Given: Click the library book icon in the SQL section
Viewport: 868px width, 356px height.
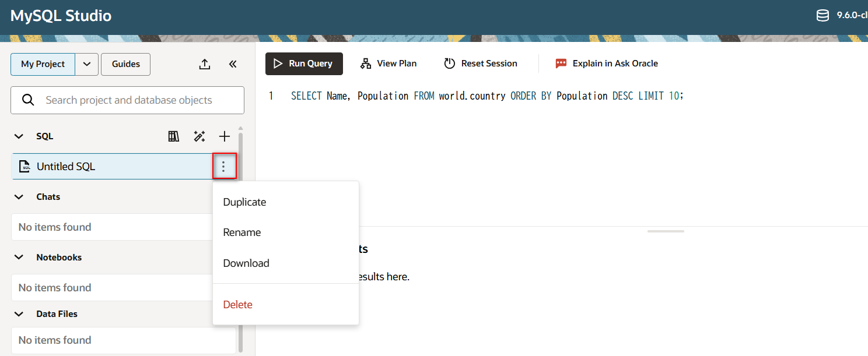Looking at the screenshot, I should [x=173, y=136].
